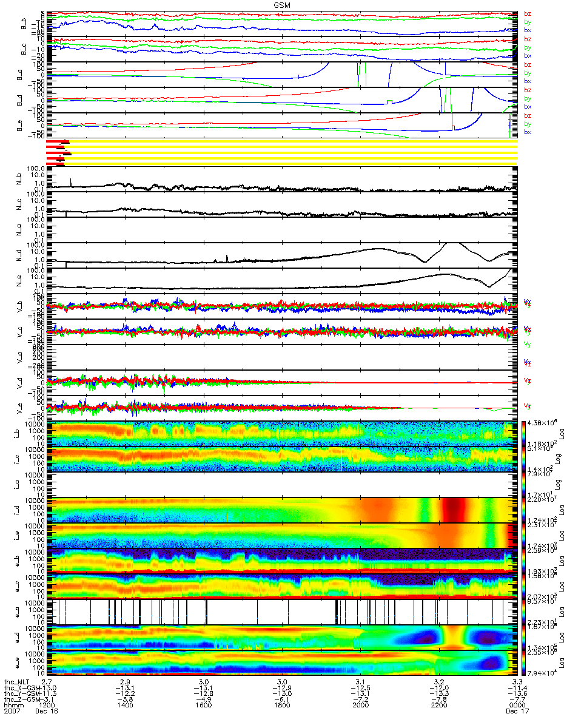Click the MLT value 2.9
The height and width of the screenshot is (728, 564).
[x=125, y=681]
